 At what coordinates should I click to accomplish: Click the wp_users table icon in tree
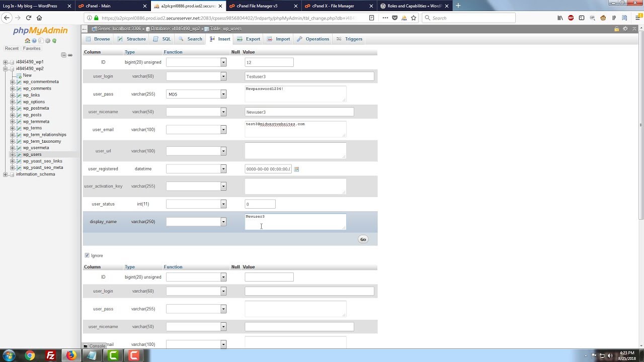19,154
